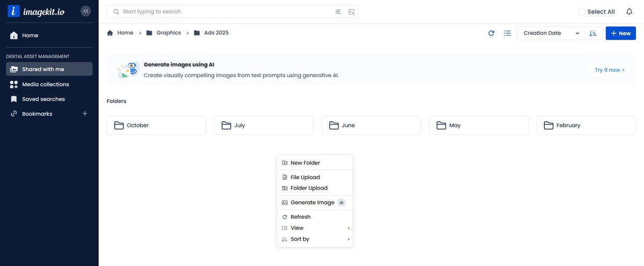Select File Upload in context menu
The width and height of the screenshot is (644, 266).
pyautogui.click(x=315, y=178)
